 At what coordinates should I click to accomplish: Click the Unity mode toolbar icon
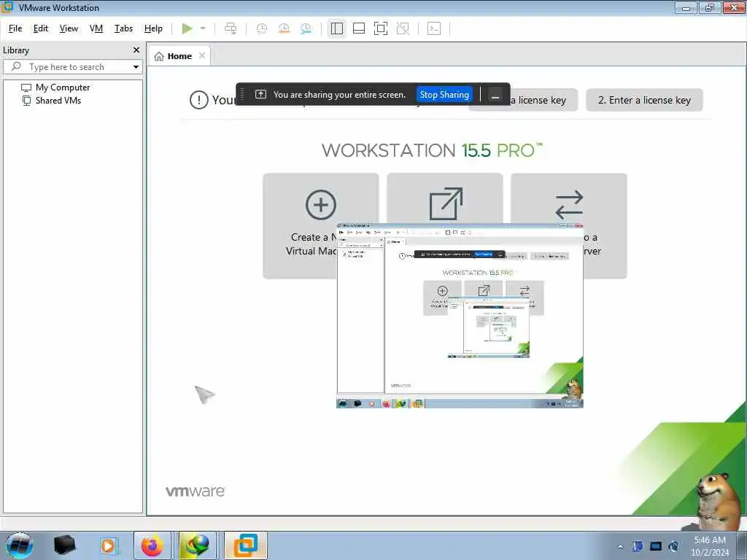pos(403,28)
